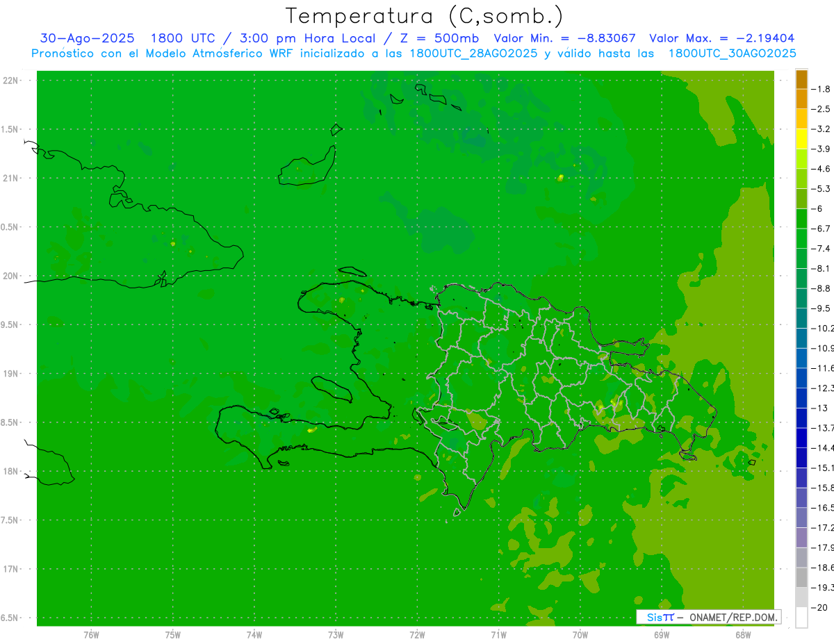Click the gray swatch between -18.6 and -19.3
Viewport: 834px width, 644px height.
point(801,577)
